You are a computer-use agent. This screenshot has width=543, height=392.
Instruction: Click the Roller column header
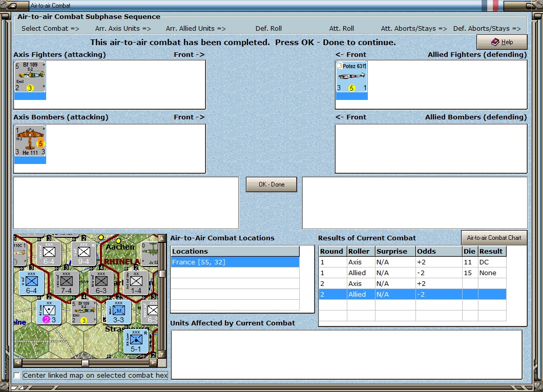(361, 252)
